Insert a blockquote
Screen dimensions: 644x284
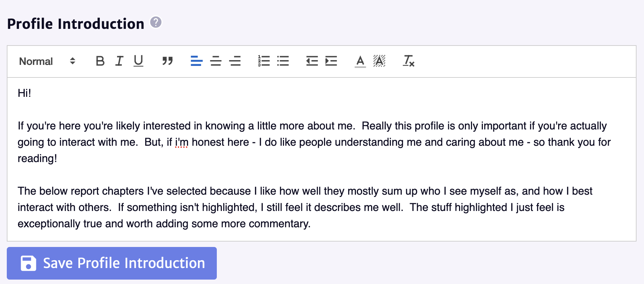pos(168,61)
